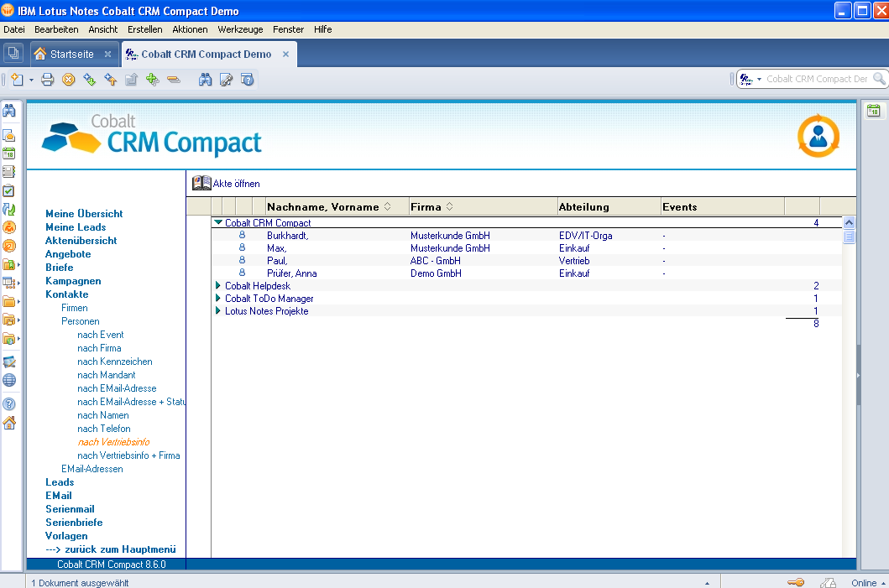Select the Prüfer, Anna row
This screenshot has height=588, width=889.
(526, 273)
